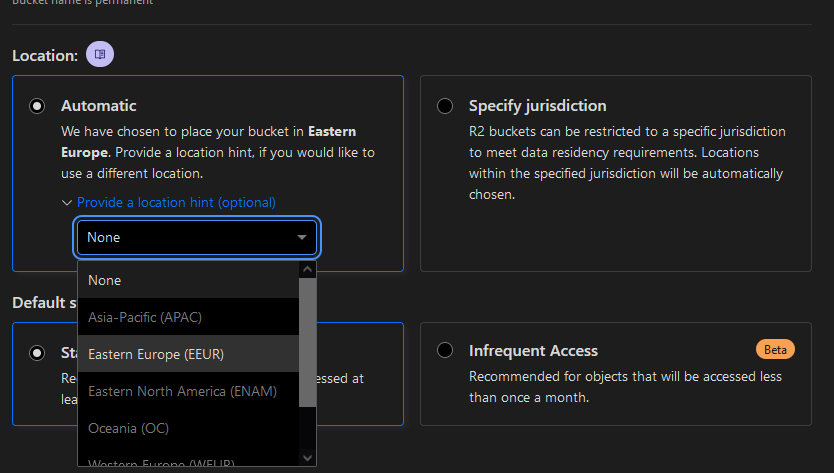Collapse the Provide a location hint link
The height and width of the screenshot is (473, 834).
[x=169, y=202]
